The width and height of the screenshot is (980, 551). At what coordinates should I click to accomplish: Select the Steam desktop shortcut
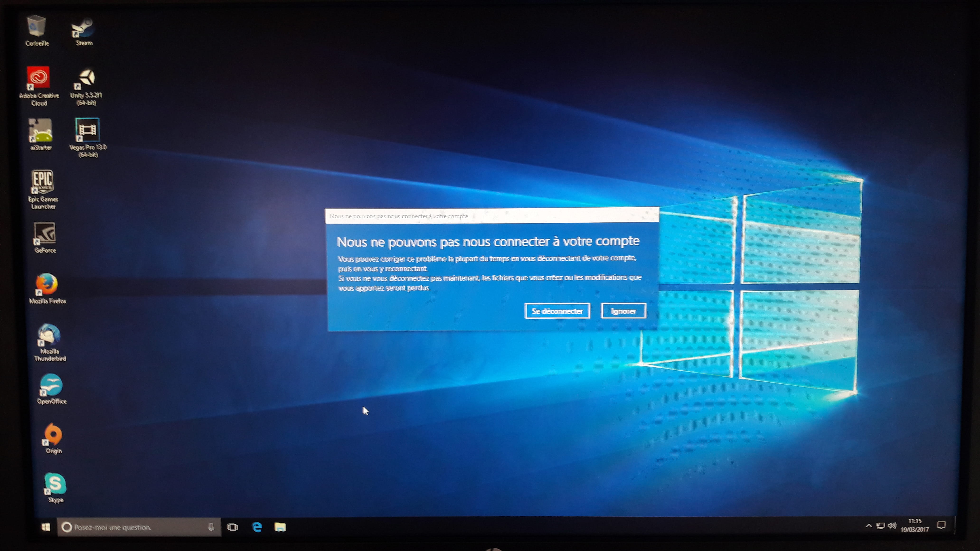point(84,32)
